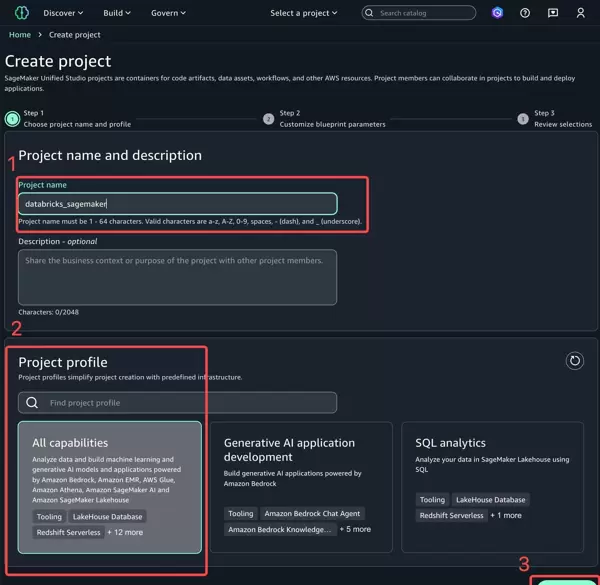This screenshot has width=600, height=585.
Task: Open the user profile icon
Action: [x=581, y=13]
